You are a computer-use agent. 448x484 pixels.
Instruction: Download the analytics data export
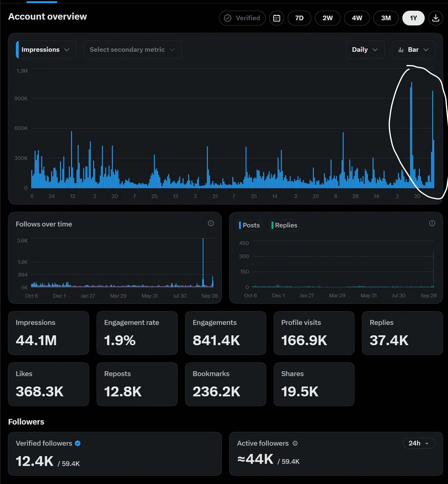coord(435,18)
